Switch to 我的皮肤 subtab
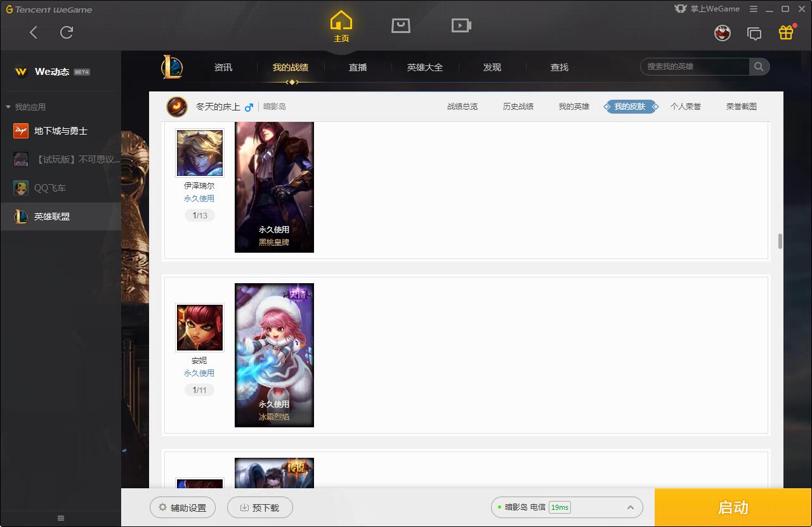Image resolution: width=812 pixels, height=527 pixels. pos(630,107)
